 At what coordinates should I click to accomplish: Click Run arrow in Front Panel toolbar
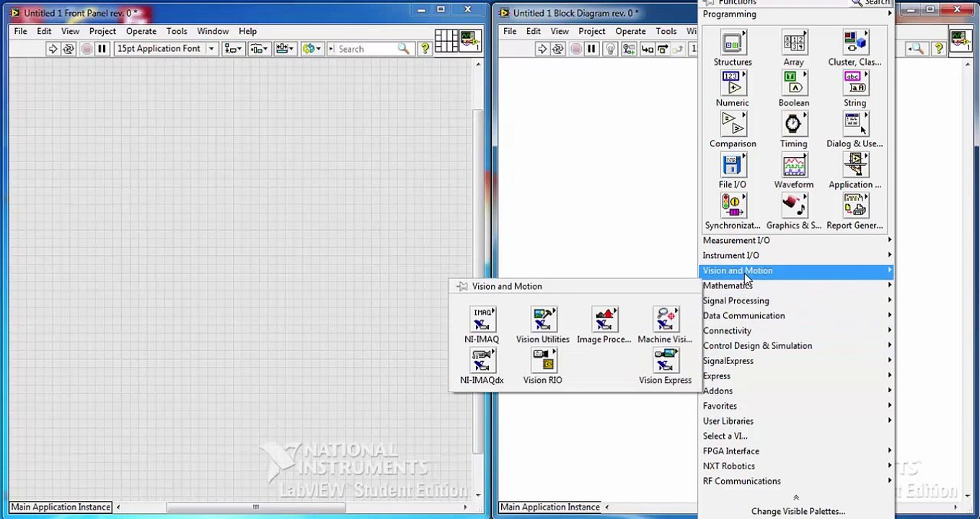53,49
